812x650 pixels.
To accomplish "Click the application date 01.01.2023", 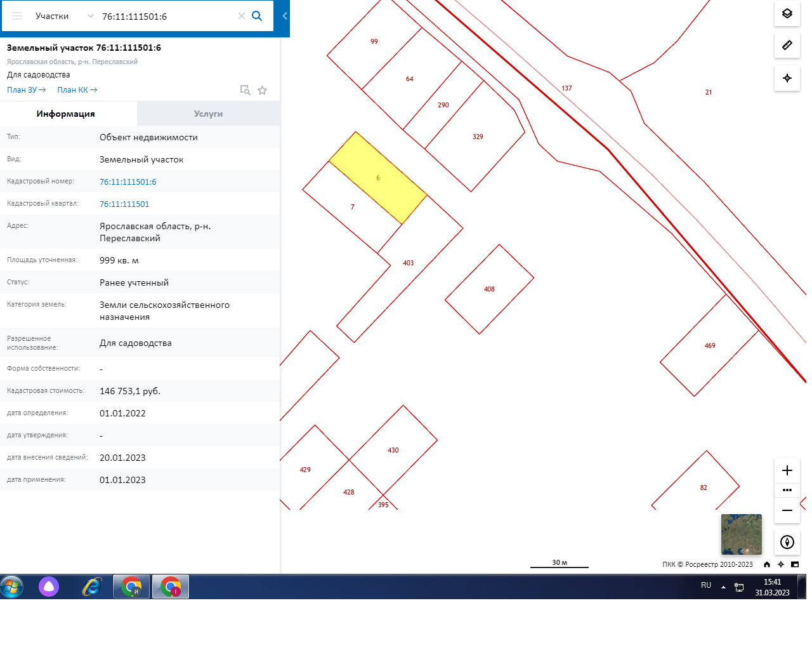I will [122, 480].
